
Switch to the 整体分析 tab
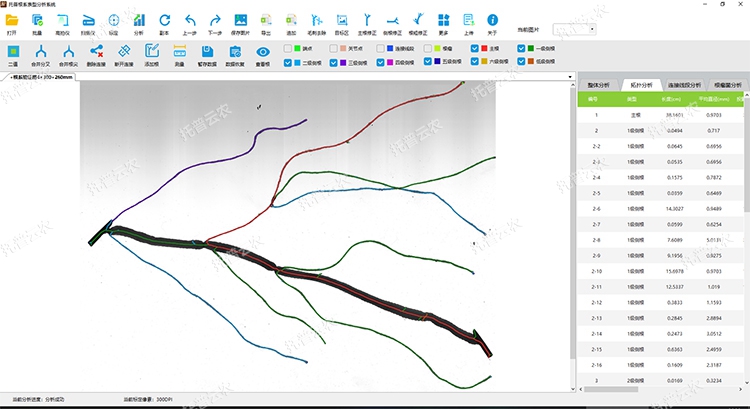click(598, 86)
